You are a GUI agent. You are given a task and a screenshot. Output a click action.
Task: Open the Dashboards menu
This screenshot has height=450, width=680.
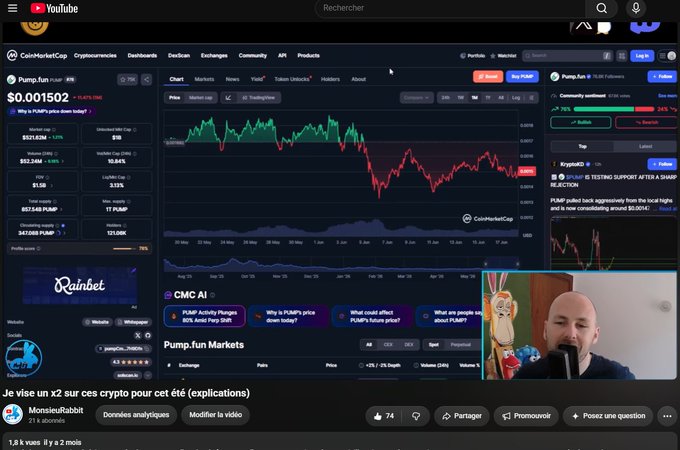142,55
